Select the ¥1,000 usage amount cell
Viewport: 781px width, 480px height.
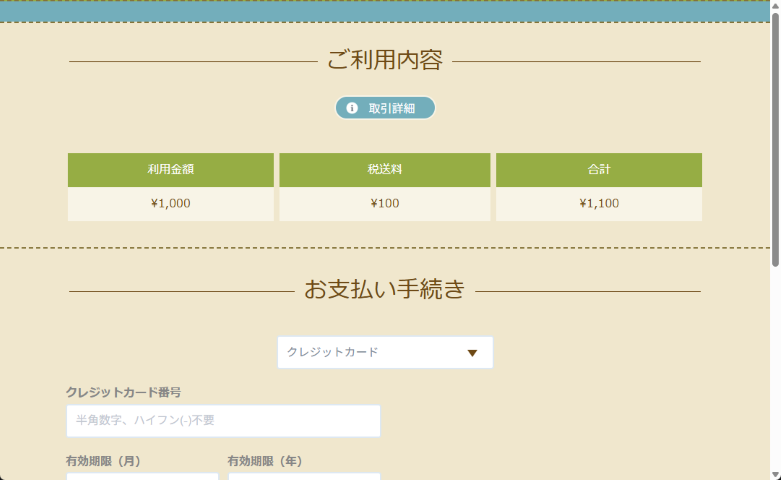pos(171,204)
